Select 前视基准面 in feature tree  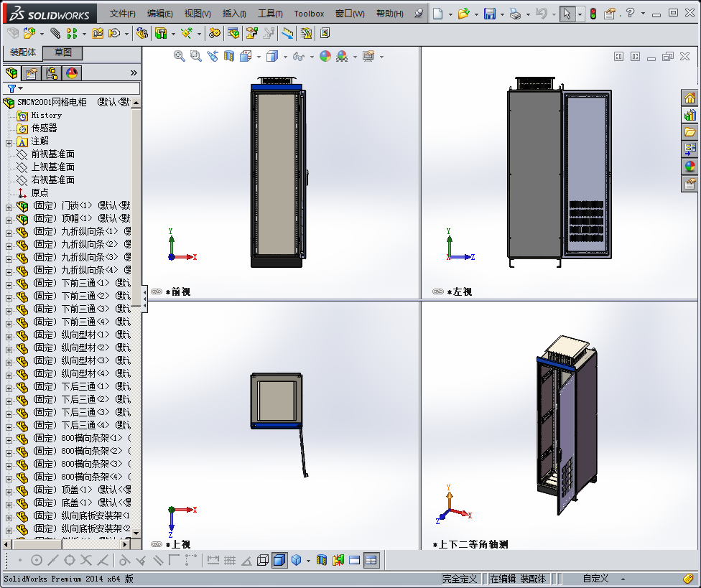click(52, 154)
